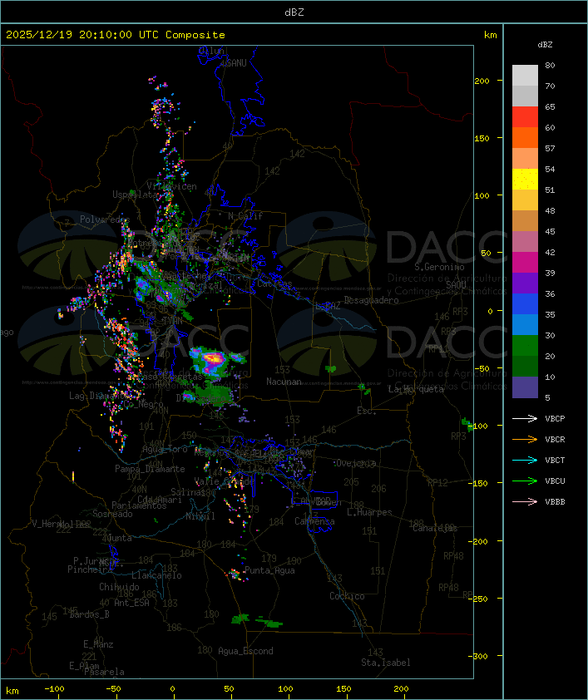
Task: Click the pink VBBB arrow icon
Action: [525, 501]
